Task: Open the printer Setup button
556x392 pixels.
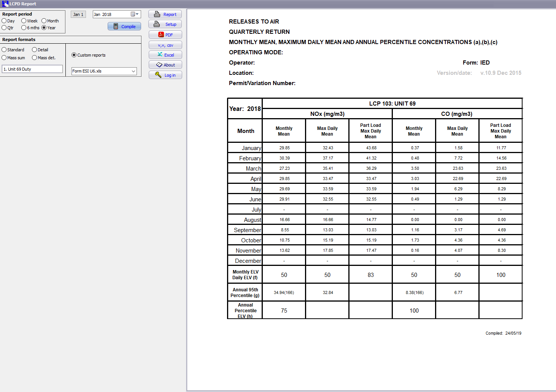Action: coord(165,24)
